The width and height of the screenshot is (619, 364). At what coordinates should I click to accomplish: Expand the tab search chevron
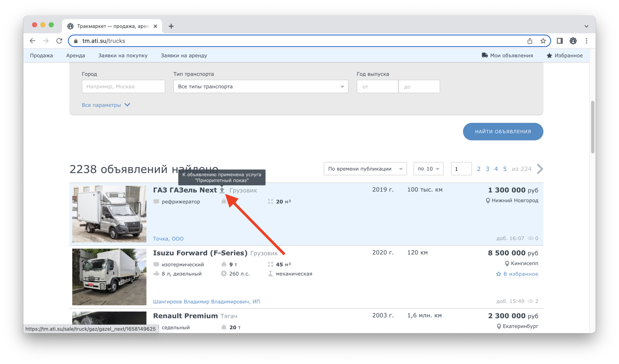[586, 26]
